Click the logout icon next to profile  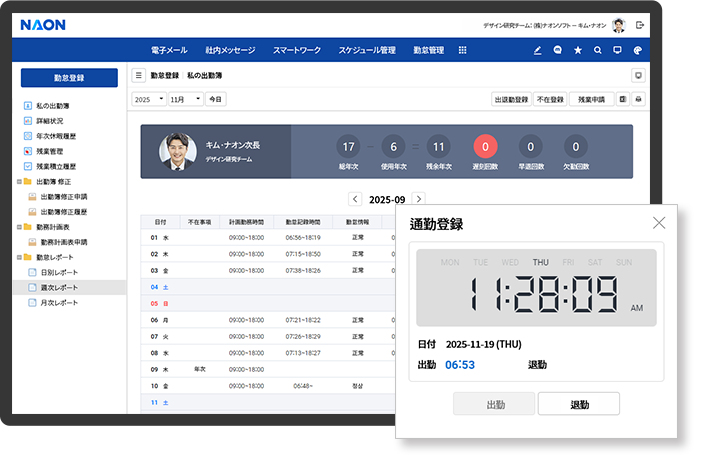tap(640, 24)
